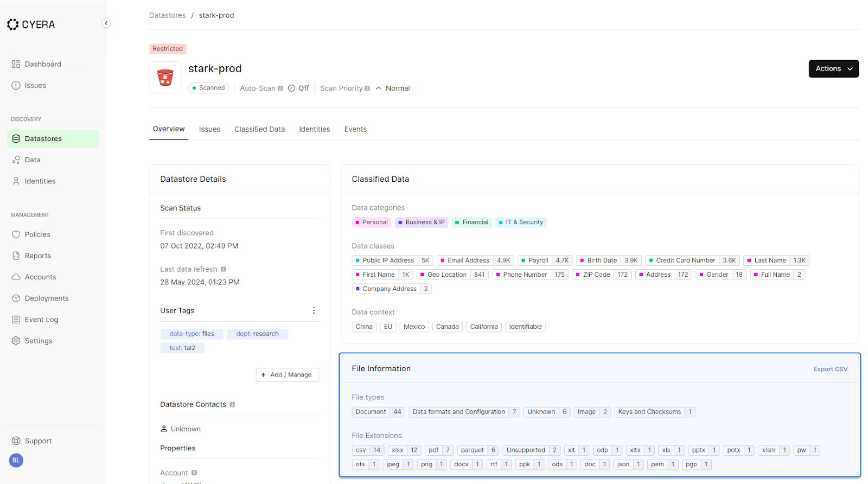
Task: Click the California data context tag
Action: 483,327
